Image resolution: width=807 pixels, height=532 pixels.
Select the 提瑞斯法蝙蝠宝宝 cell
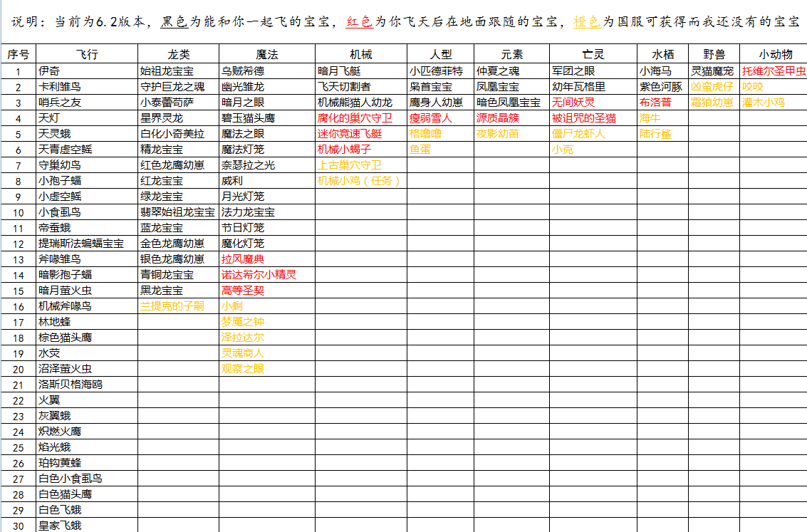coord(87,244)
